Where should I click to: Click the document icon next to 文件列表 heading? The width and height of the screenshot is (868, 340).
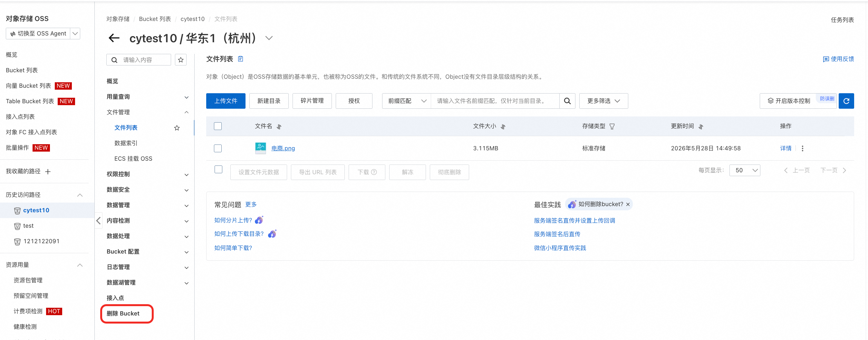[241, 59]
